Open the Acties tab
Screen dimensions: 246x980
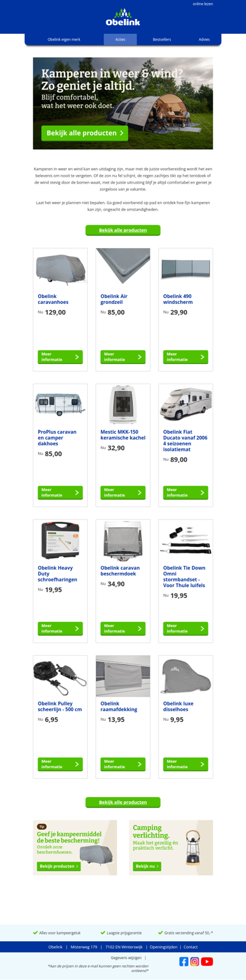(120, 39)
